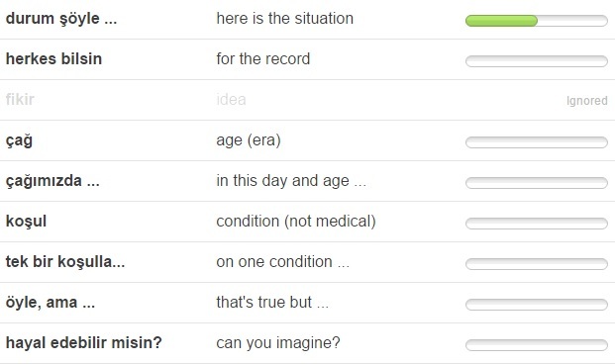This screenshot has width=615, height=364.
Task: Click the word 'koşul'
Action: coord(26,222)
